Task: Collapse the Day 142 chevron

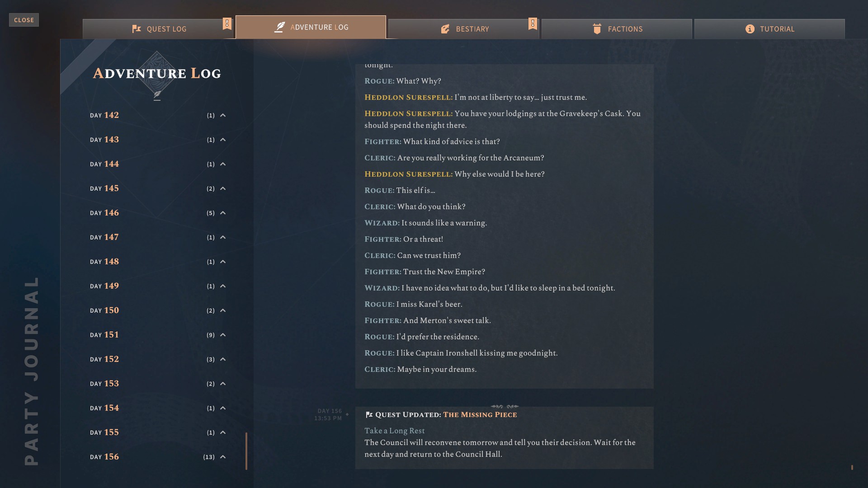Action: (x=223, y=115)
